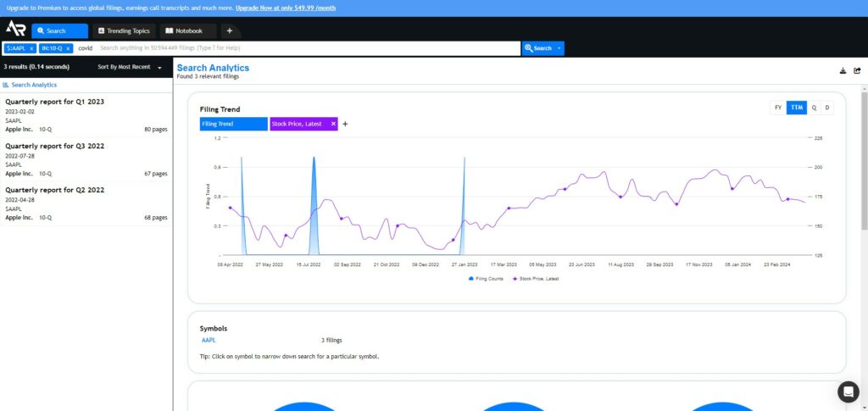Click the '3 filings' count text
Image resolution: width=868 pixels, height=411 pixels.
point(331,340)
